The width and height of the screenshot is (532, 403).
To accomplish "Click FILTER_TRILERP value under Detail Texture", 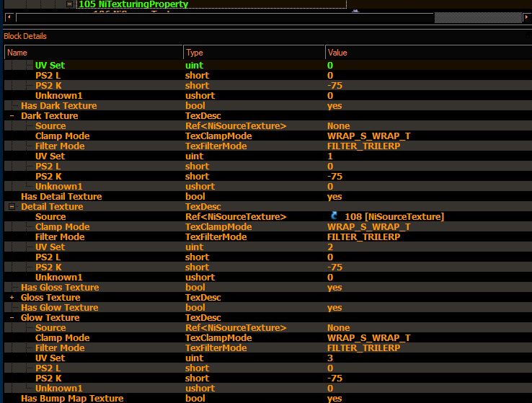I will 364,236.
